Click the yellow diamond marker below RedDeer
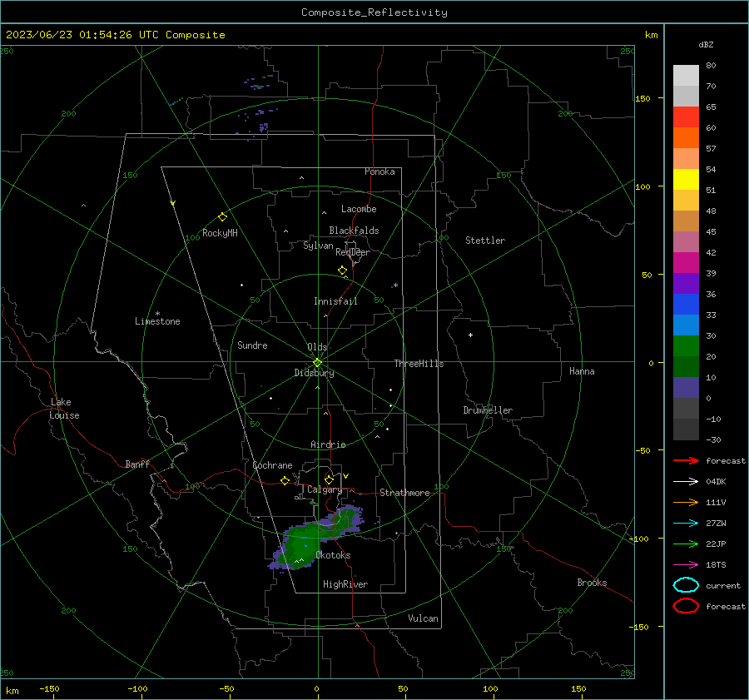 coord(342,271)
